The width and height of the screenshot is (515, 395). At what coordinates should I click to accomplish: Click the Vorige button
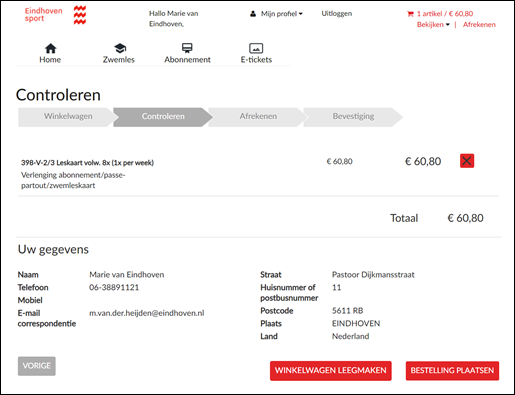pyautogui.click(x=37, y=366)
